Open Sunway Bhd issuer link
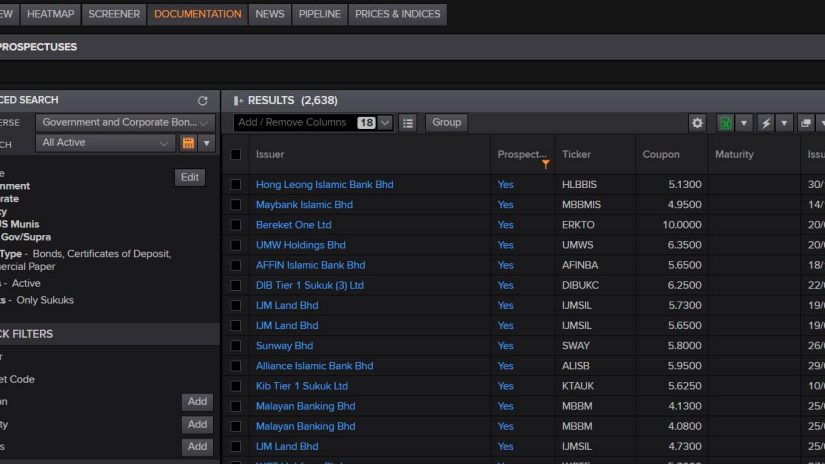The image size is (825, 464). pyautogui.click(x=284, y=346)
